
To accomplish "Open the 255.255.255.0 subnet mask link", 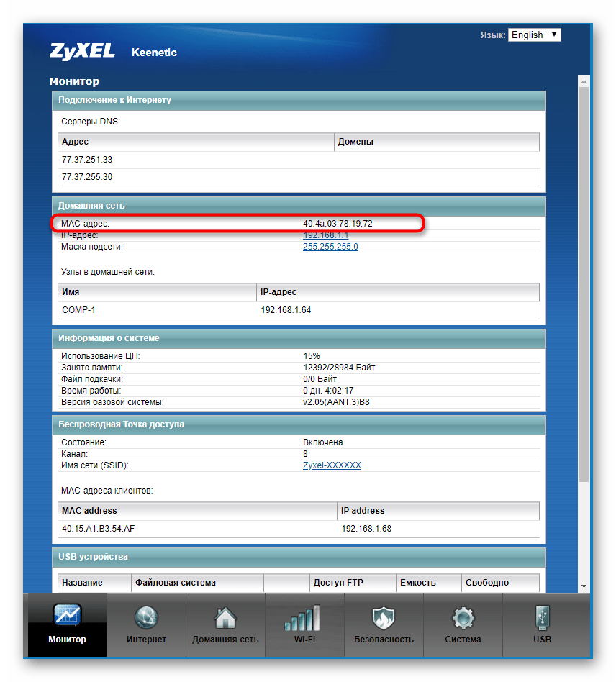I will [330, 247].
